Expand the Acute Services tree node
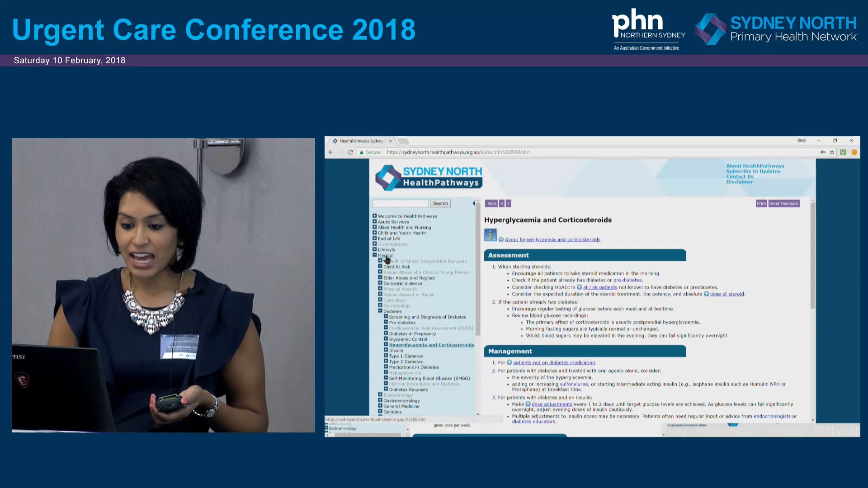The height and width of the screenshot is (488, 868). [374, 221]
